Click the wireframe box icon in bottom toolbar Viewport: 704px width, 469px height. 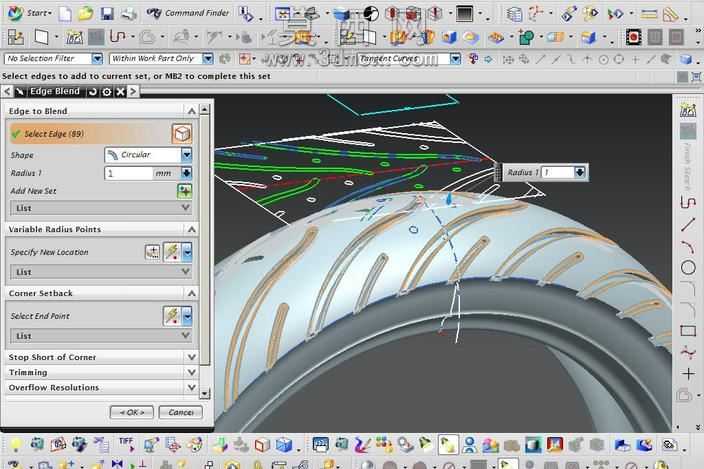click(x=262, y=445)
